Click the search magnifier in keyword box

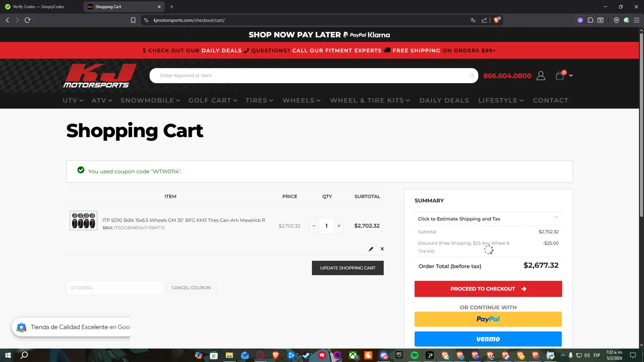tap(472, 75)
